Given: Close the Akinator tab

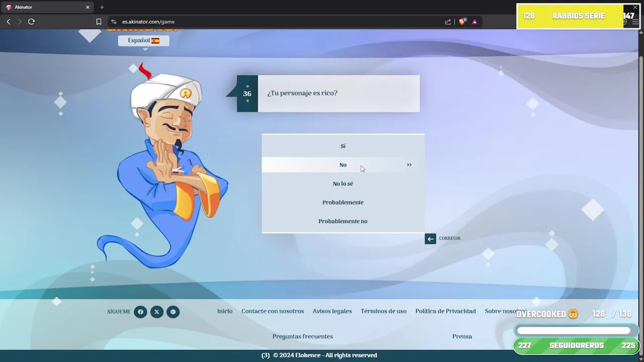Looking at the screenshot, I should 88,7.
